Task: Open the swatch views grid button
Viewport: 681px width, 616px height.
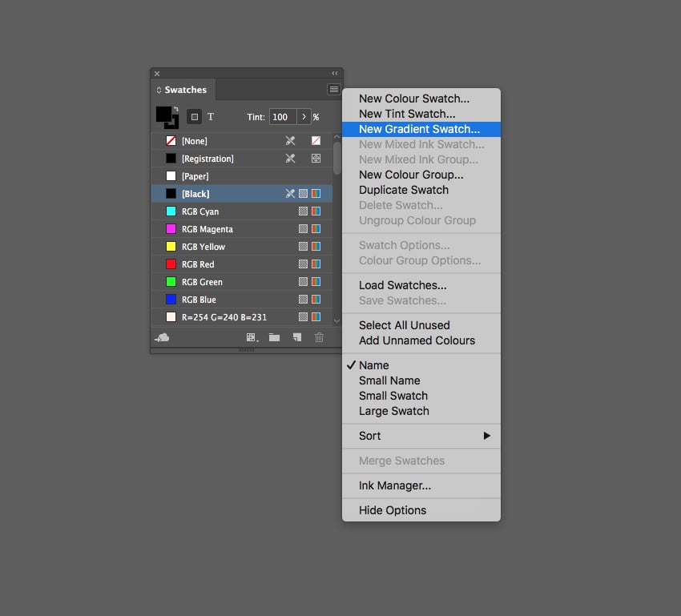Action: (252, 338)
